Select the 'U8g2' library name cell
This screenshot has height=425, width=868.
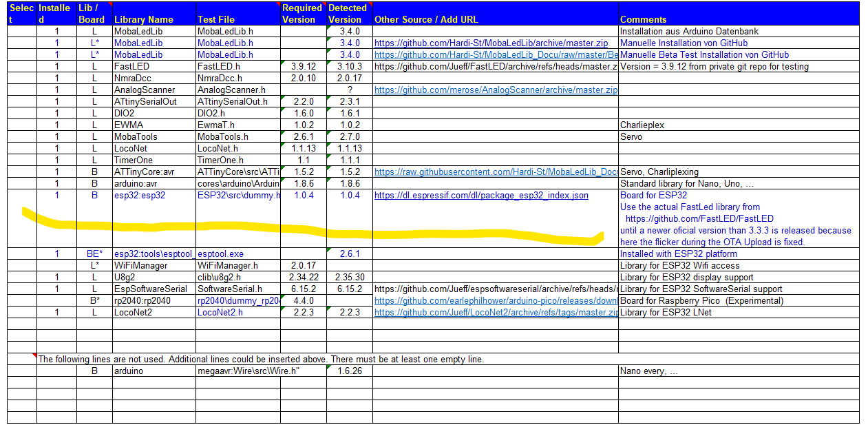tap(154, 278)
